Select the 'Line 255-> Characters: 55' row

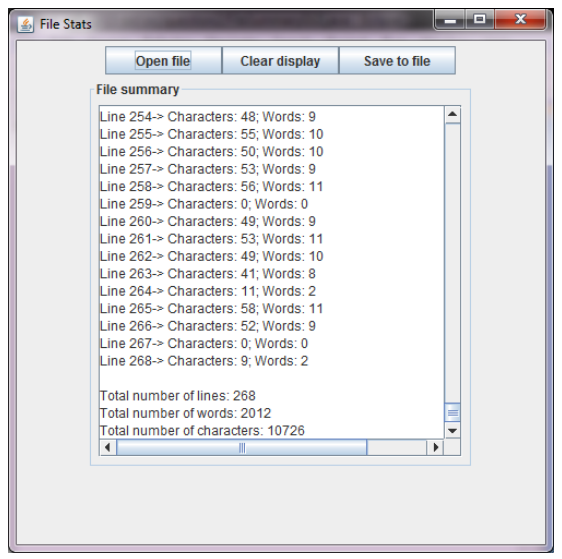coord(211,134)
